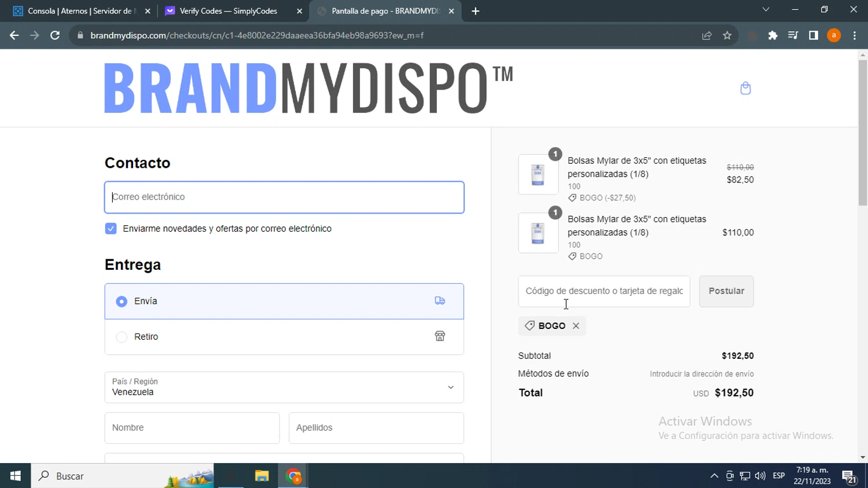Select the Retiro delivery option
868x488 pixels.
tap(284, 337)
